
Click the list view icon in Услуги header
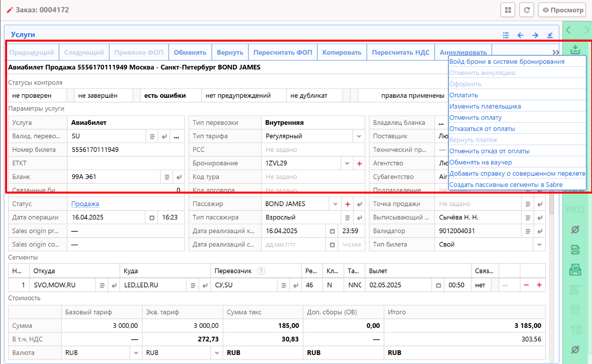[x=506, y=35]
